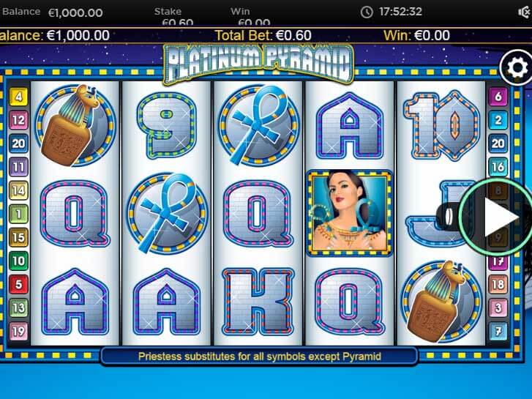Screen dimensions: 532x399
Task: Select payline 7 blue indicator
Action: pos(498,331)
